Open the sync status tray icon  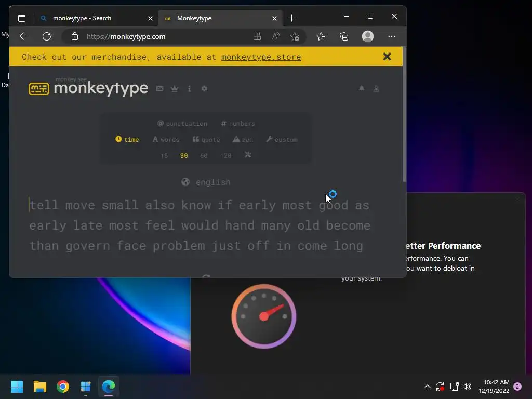point(440,387)
